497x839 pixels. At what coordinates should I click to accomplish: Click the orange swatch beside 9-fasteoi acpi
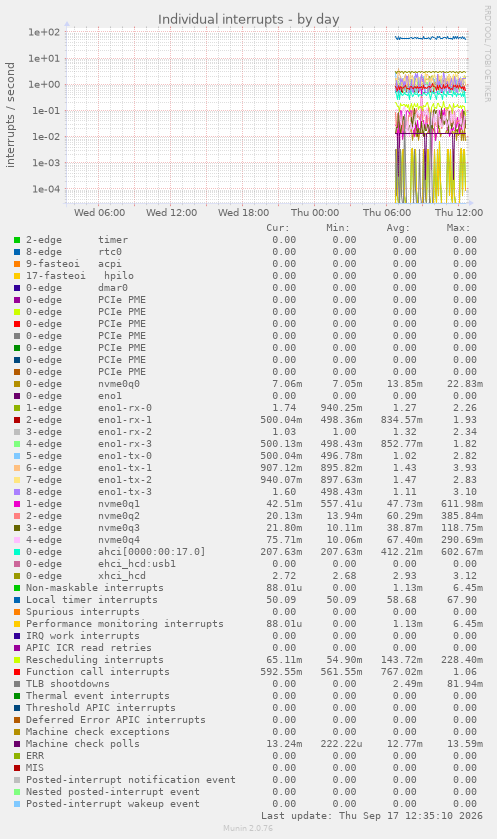pyautogui.click(x=17, y=264)
